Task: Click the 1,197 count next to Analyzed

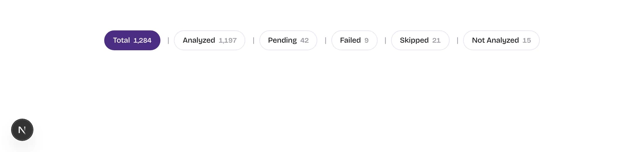Action: (x=228, y=40)
